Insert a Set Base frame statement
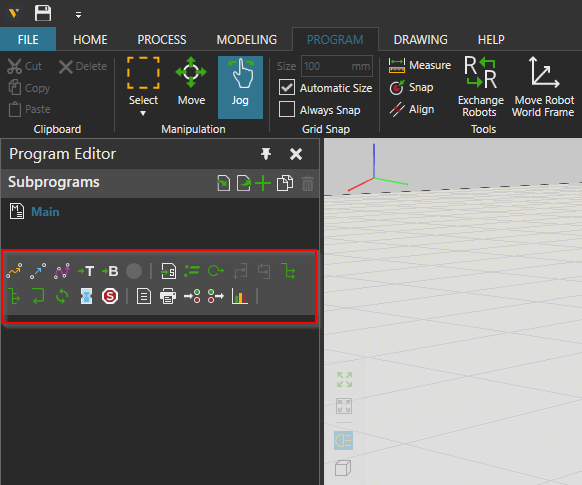Viewport: 582px width, 485px height. click(110, 271)
